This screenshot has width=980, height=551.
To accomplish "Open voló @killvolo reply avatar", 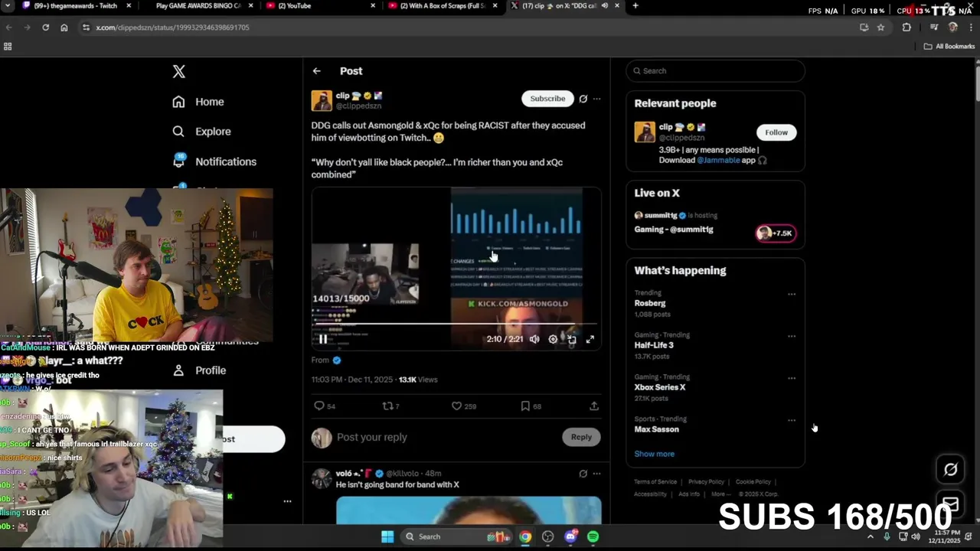I will point(322,479).
